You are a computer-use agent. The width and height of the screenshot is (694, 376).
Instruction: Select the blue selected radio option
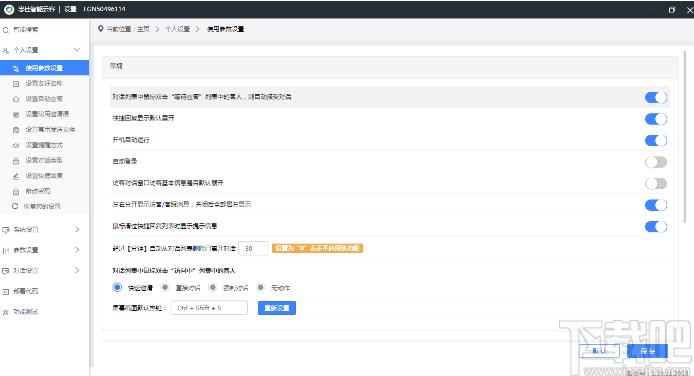(117, 288)
